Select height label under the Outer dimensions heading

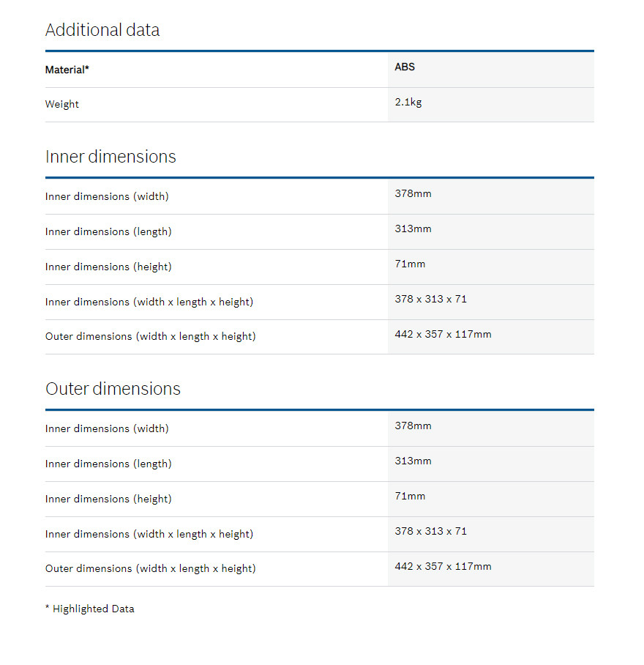[108, 499]
